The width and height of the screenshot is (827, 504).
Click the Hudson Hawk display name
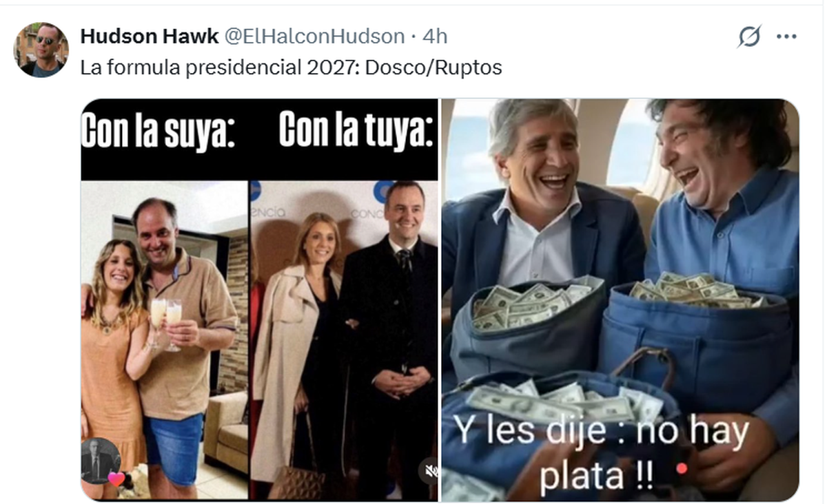click(x=150, y=36)
